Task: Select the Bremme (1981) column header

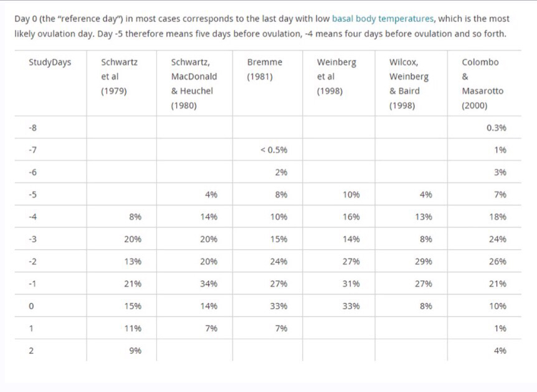Action: (x=265, y=69)
